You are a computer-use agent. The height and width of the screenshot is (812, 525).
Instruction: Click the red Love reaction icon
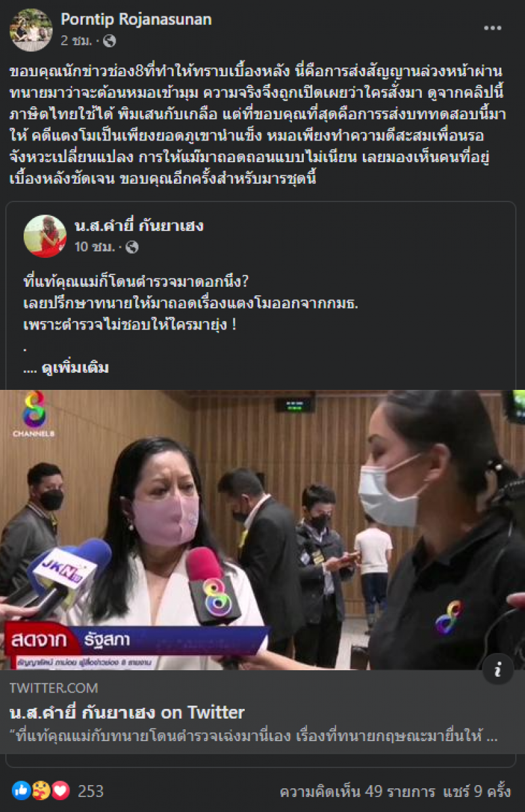(x=60, y=791)
